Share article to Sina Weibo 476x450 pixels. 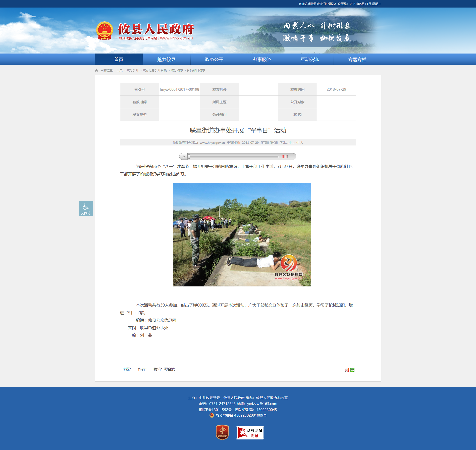346,370
